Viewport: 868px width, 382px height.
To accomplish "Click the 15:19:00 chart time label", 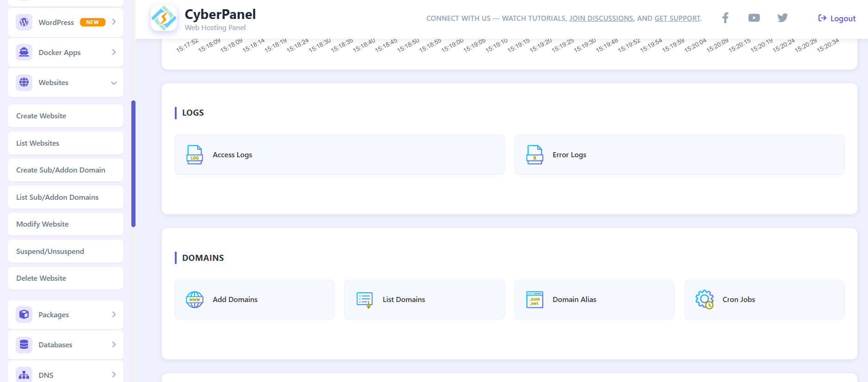I will point(452,46).
